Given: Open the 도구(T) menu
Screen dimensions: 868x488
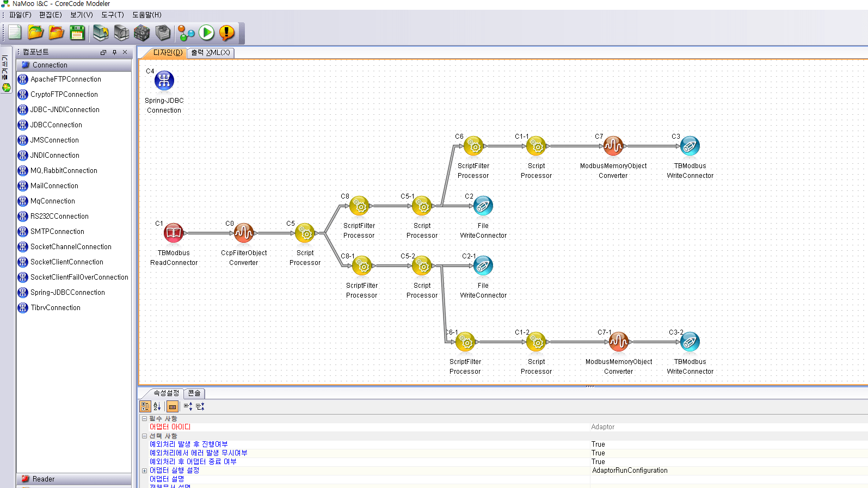Looking at the screenshot, I should [112, 15].
